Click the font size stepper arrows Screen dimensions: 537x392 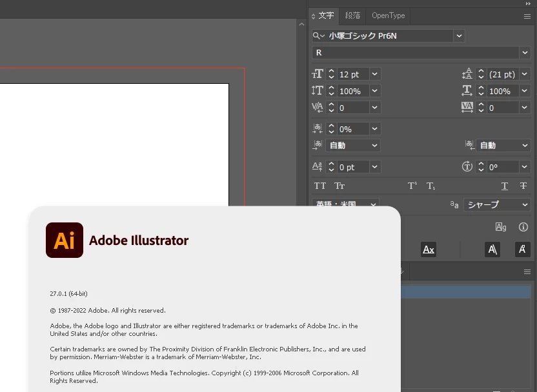pos(331,74)
